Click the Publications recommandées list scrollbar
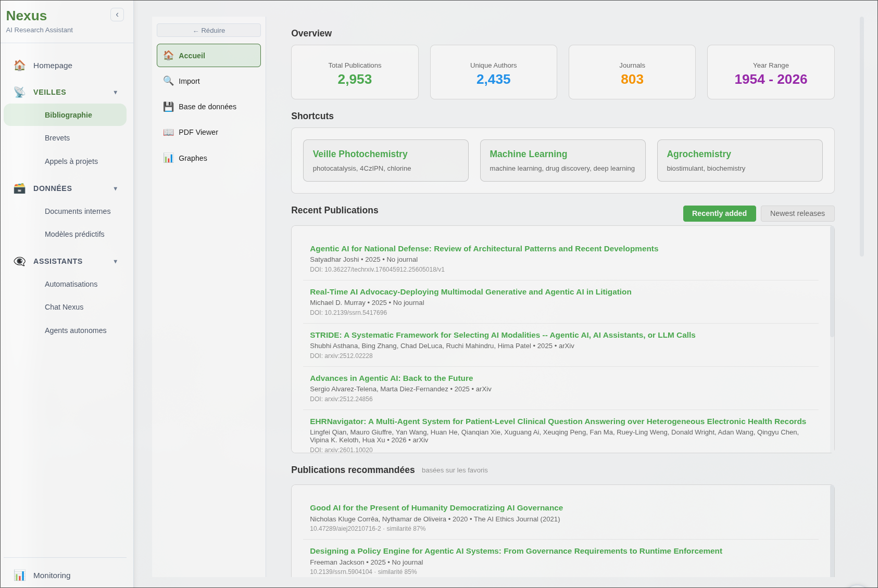The image size is (878, 588). pos(832,531)
